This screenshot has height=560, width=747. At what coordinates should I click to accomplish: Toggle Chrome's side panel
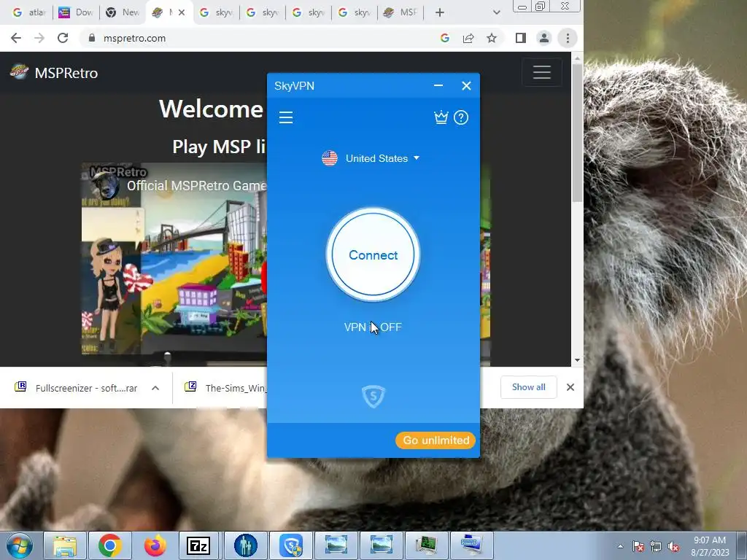[521, 38]
